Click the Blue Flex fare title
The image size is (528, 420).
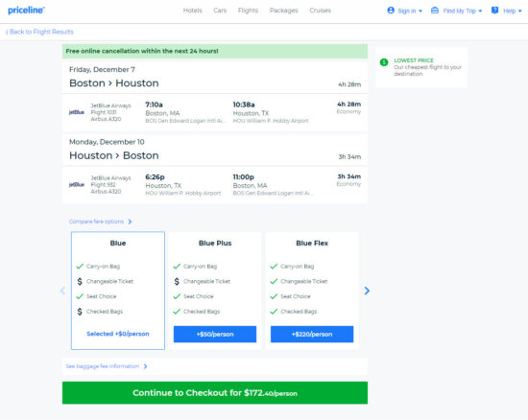click(312, 244)
